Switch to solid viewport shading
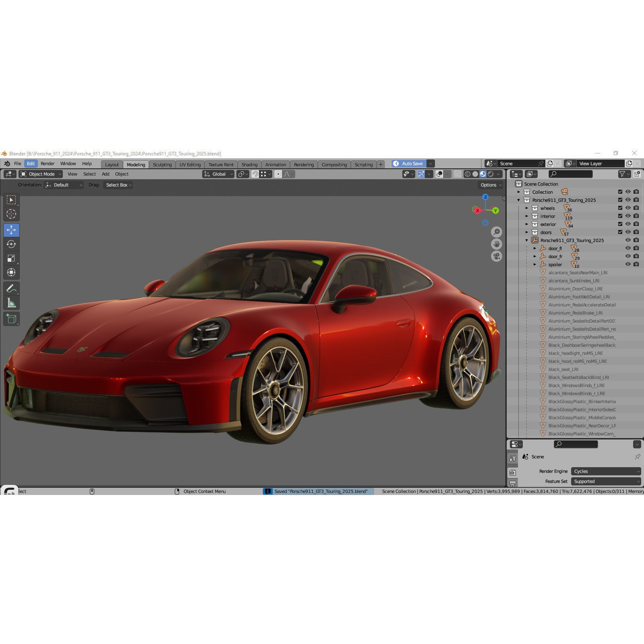 475,174
